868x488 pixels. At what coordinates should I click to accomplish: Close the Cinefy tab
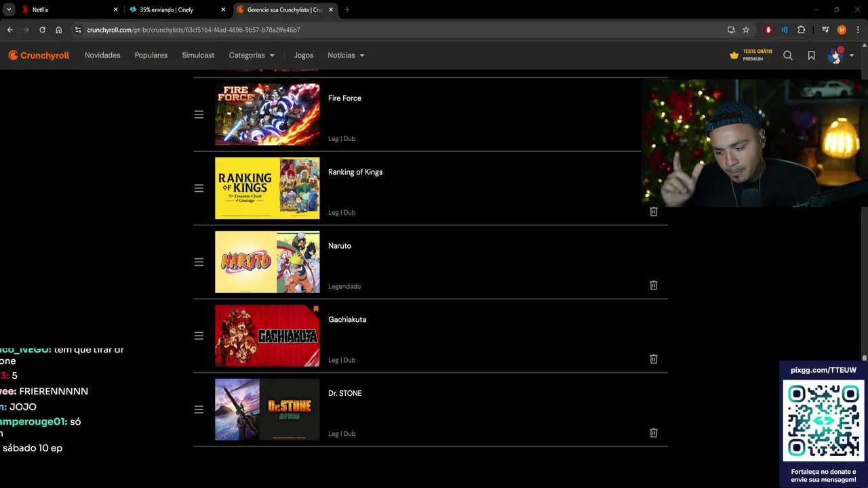tap(224, 10)
